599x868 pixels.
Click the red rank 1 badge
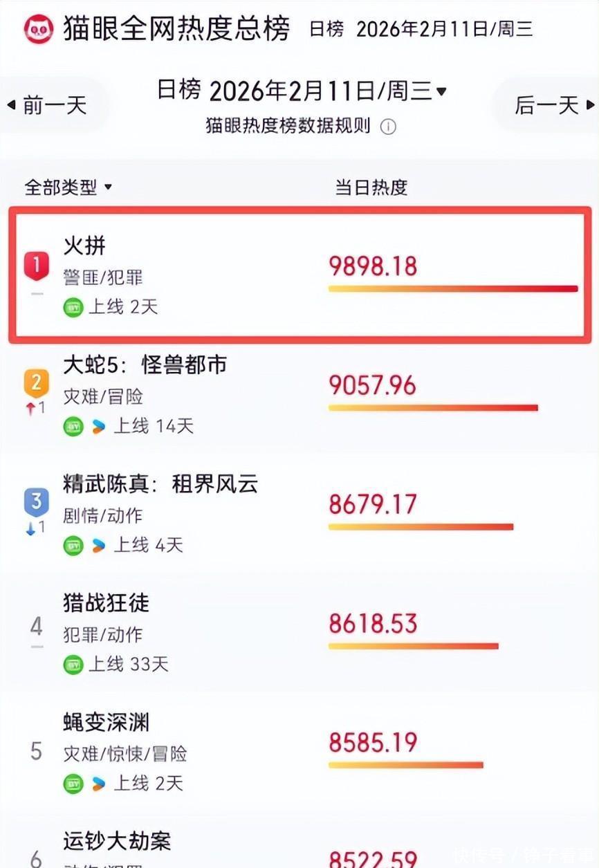(37, 266)
